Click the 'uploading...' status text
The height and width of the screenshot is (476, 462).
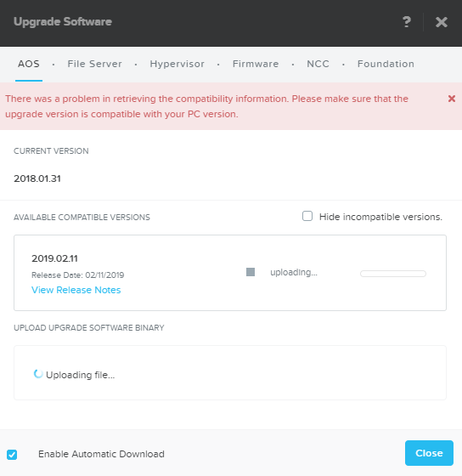294,272
